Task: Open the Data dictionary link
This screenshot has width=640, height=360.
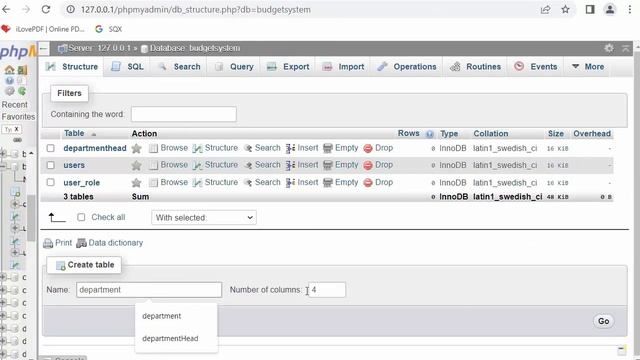Action: (x=110, y=243)
